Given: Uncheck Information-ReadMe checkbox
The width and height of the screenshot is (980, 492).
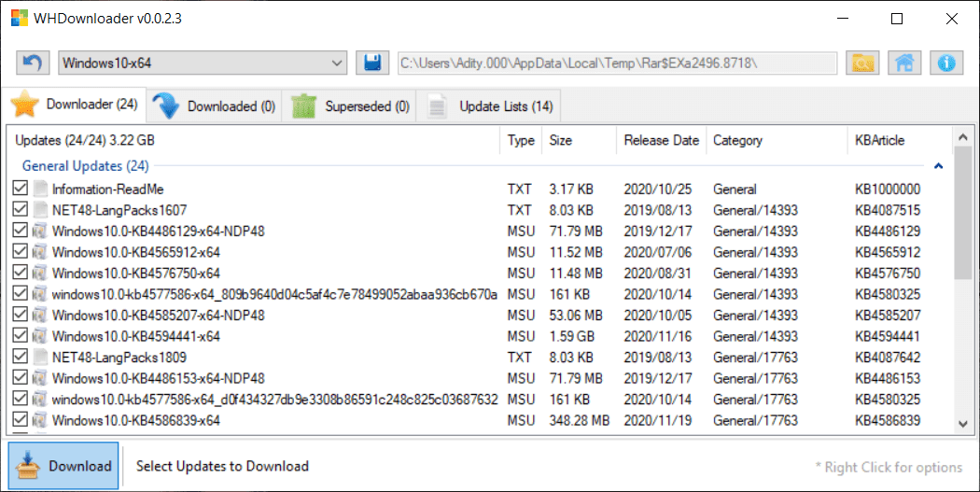Looking at the screenshot, I should 20,188.
